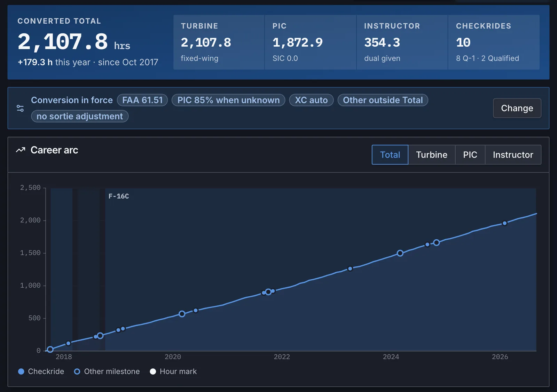Switch to the Turbine chart tab
This screenshot has width=557, height=392.
(x=432, y=155)
